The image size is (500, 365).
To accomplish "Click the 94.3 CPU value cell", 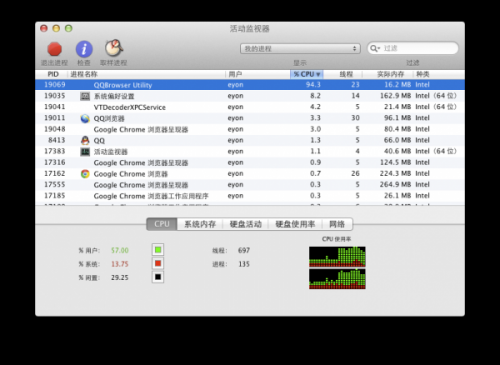I will (x=313, y=85).
